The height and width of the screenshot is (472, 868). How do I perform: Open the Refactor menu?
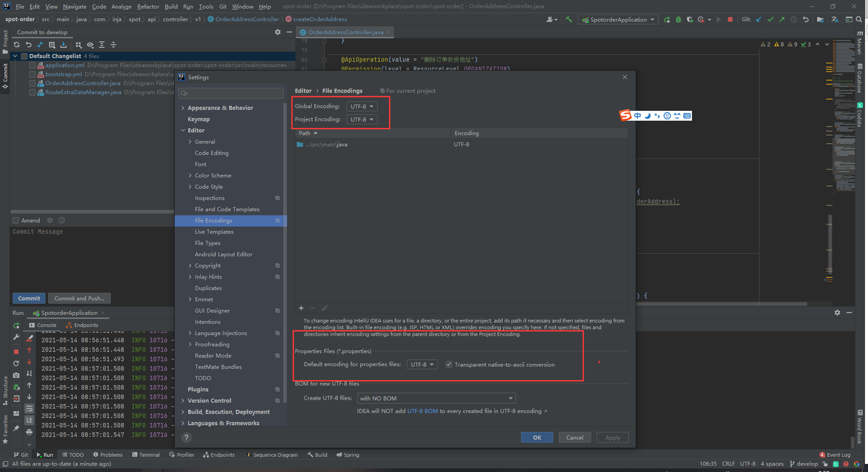click(x=148, y=6)
